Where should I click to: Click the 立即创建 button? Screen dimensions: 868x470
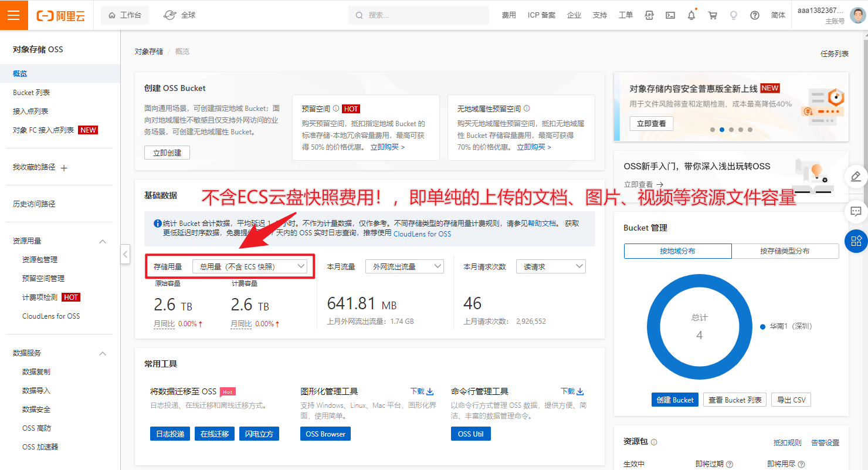167,153
